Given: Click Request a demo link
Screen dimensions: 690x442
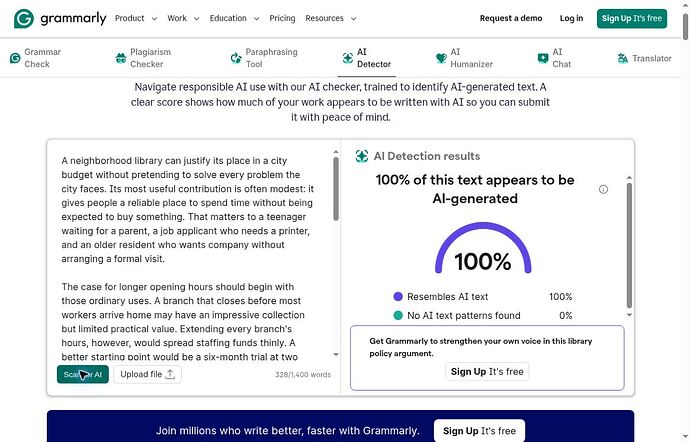Looking at the screenshot, I should [x=511, y=18].
